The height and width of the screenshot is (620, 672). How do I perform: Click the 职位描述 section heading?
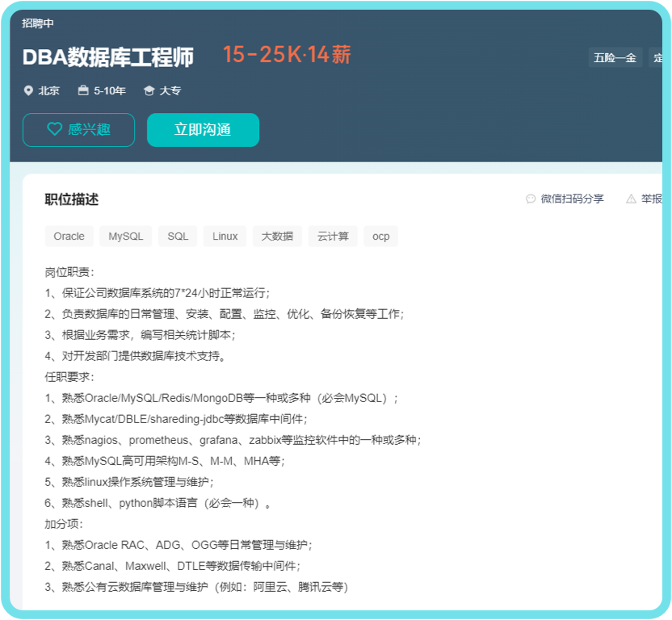click(x=71, y=199)
